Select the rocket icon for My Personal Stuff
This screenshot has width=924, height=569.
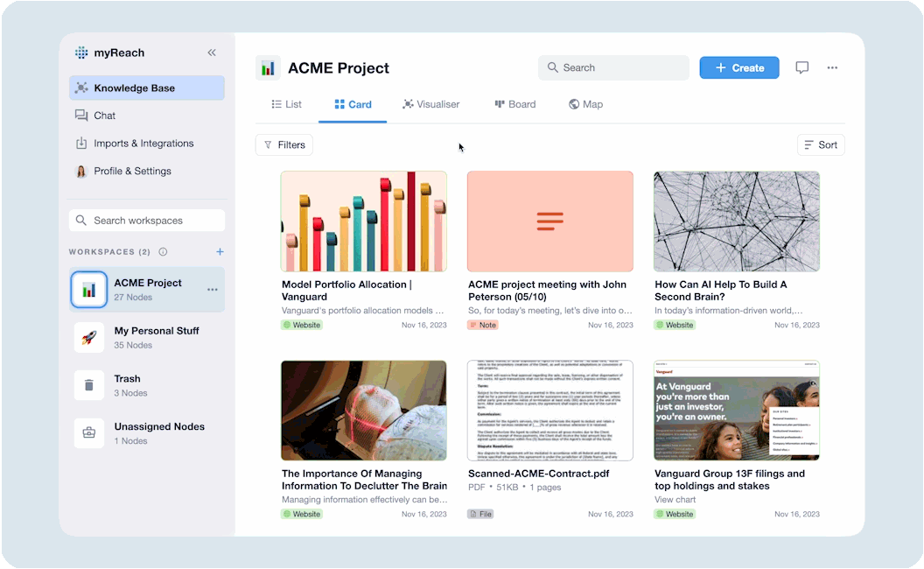tap(89, 338)
